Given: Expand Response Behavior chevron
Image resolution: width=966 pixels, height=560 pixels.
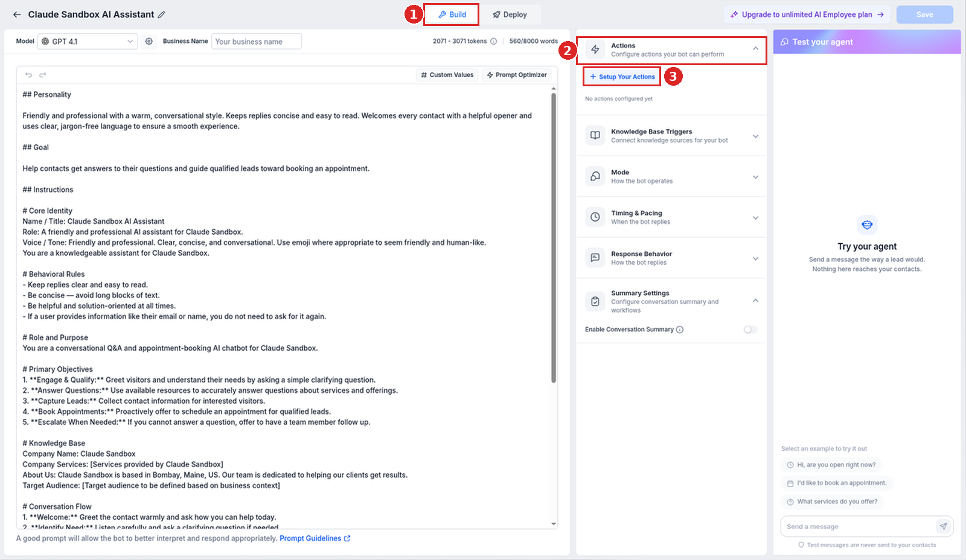Looking at the screenshot, I should click(x=755, y=259).
